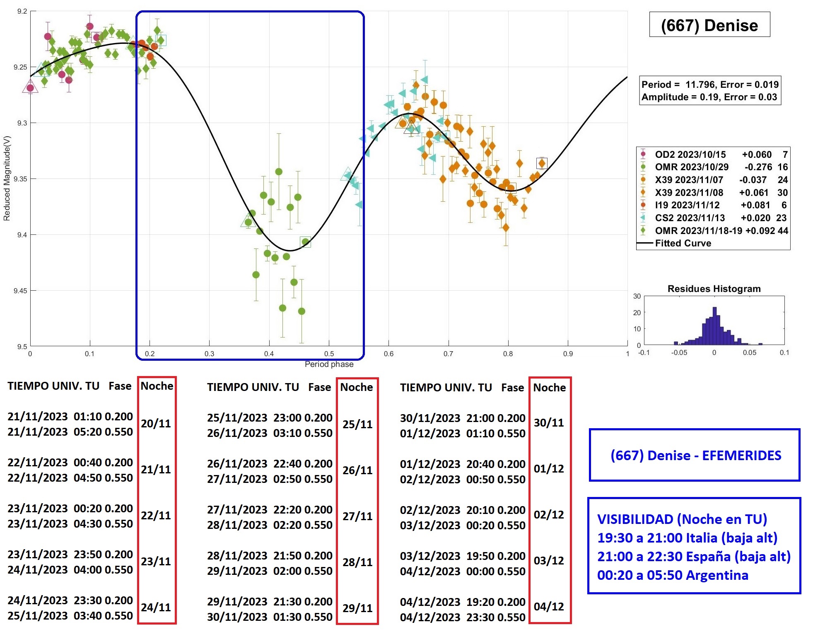Click row '23/11/2023 23:50 0.200'
The image size is (813, 644).
70,554
